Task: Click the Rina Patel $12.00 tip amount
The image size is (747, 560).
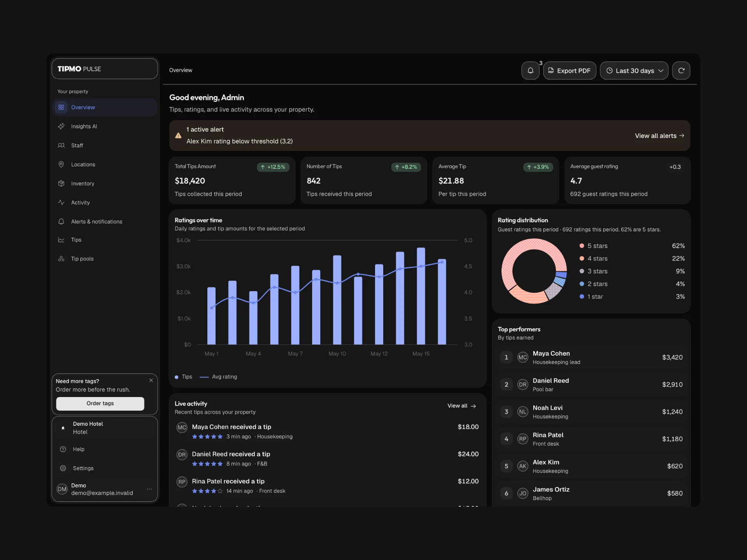Action: point(468,481)
